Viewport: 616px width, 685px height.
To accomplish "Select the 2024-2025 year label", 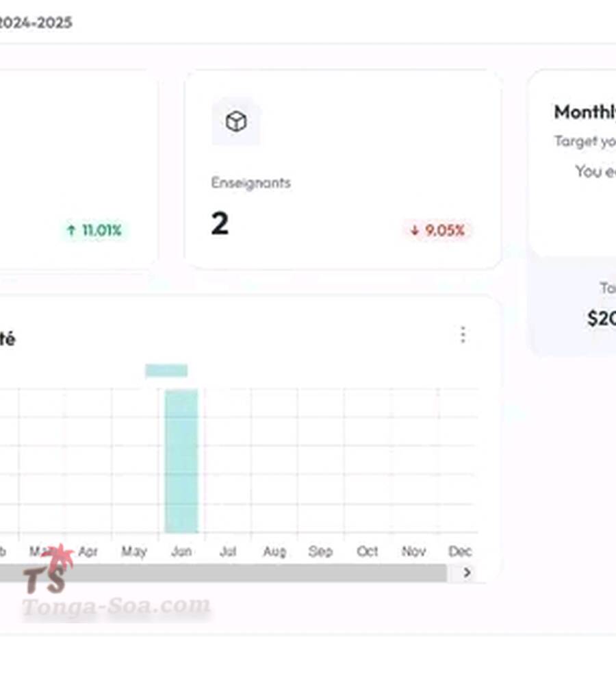I will click(36, 22).
